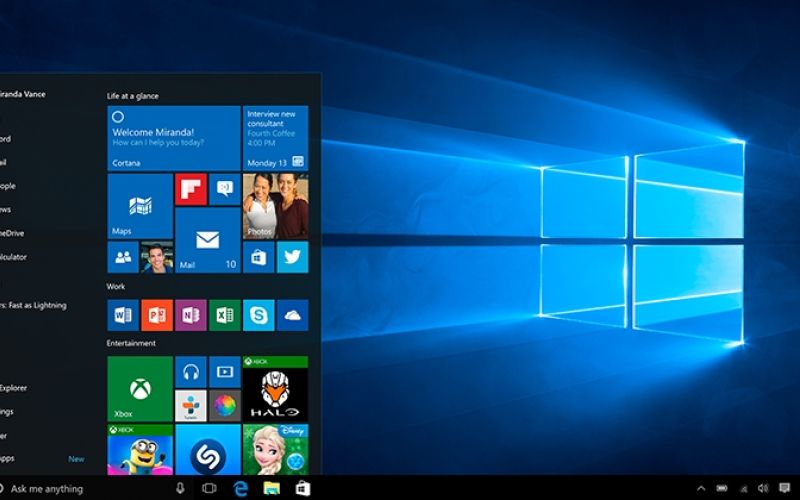Open the Store from the taskbar

click(x=303, y=488)
